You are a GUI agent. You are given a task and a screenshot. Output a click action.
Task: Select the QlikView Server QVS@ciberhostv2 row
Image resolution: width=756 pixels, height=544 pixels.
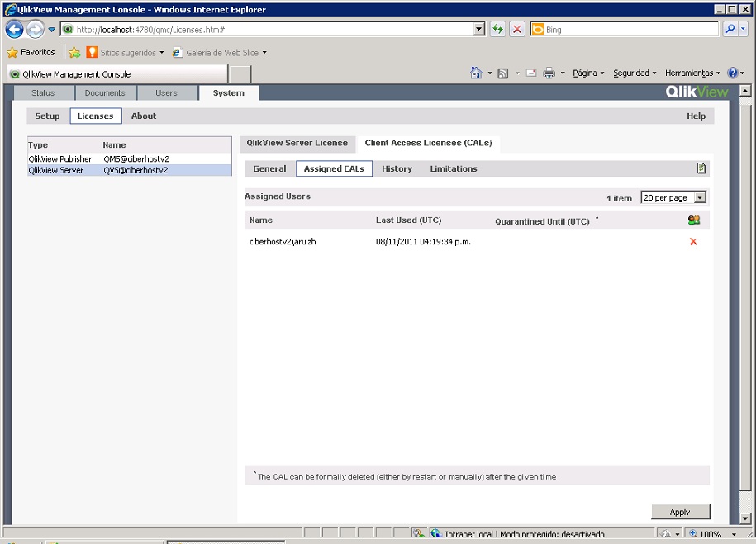click(x=129, y=170)
